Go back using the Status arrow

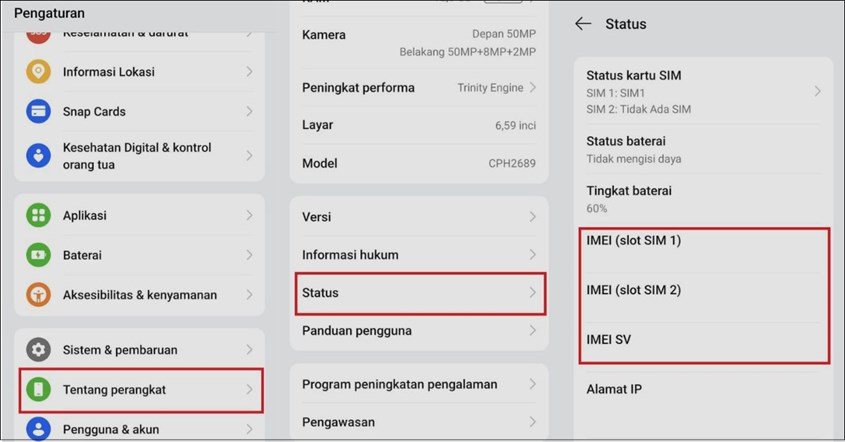coord(583,24)
